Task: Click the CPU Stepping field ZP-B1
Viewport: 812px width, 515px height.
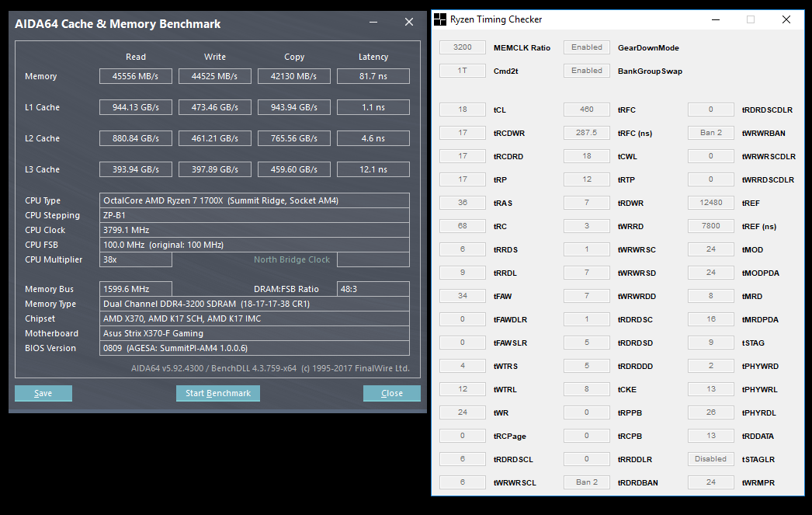Action: point(255,215)
